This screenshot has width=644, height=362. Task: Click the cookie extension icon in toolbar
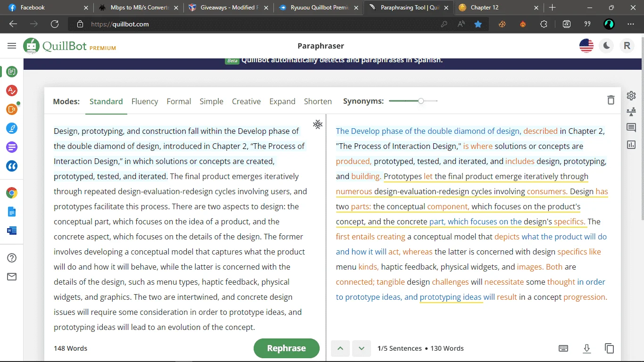[503, 24]
